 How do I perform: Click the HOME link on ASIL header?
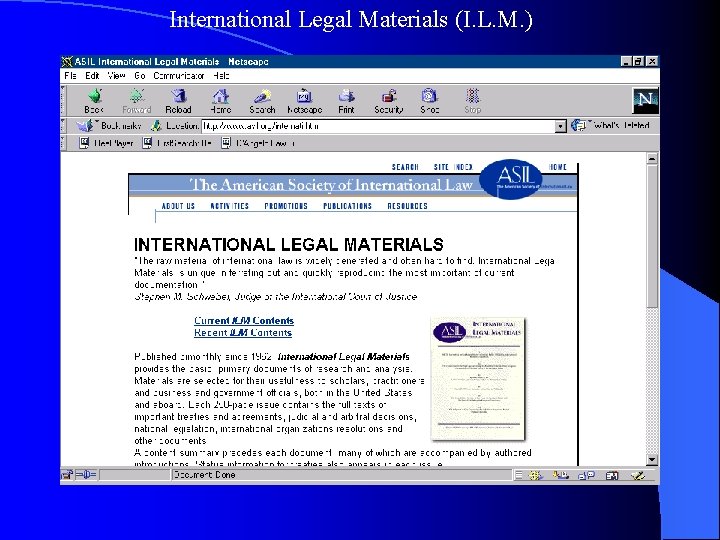point(557,167)
